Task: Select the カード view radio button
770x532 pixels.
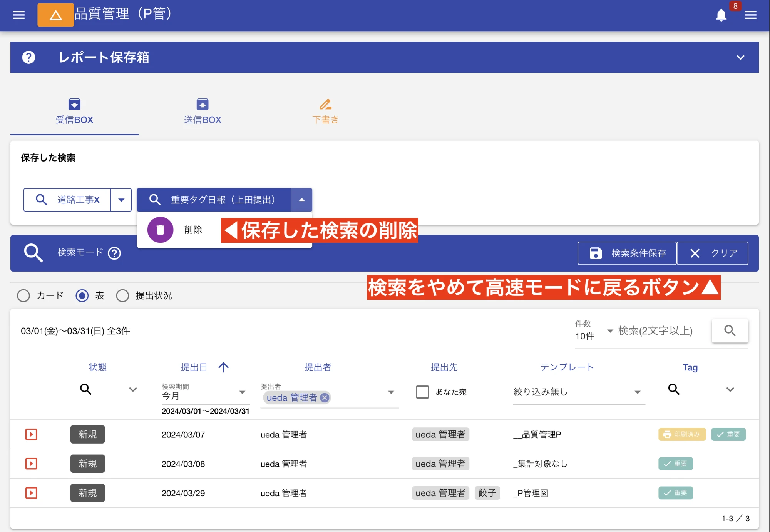Action: (23, 295)
